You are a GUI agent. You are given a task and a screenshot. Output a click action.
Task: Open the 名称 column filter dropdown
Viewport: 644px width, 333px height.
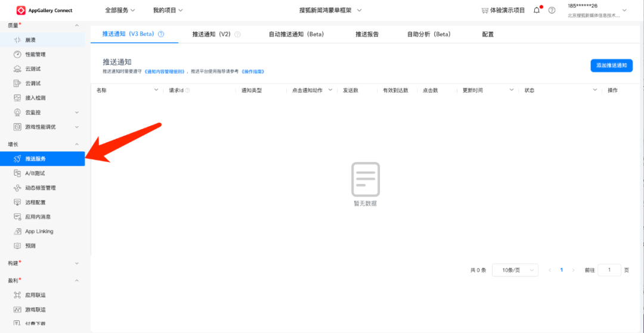(156, 90)
